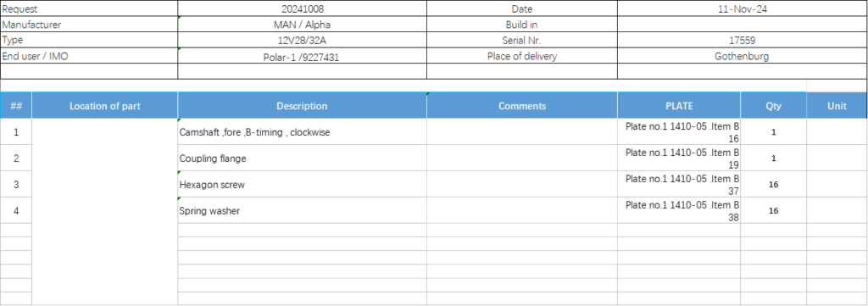Viewport: 868px width, 306px height.
Task: Select plate cell ending Item B 37
Action: click(x=679, y=184)
